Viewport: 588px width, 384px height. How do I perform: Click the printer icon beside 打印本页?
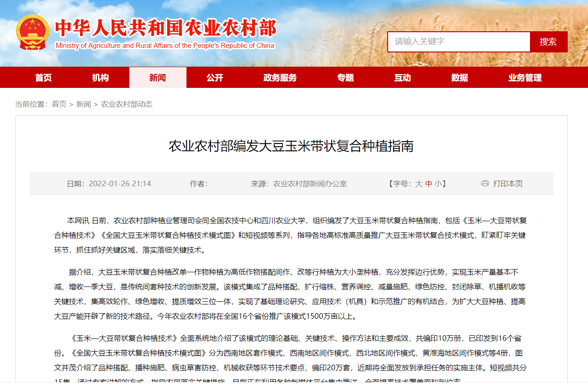click(x=485, y=183)
